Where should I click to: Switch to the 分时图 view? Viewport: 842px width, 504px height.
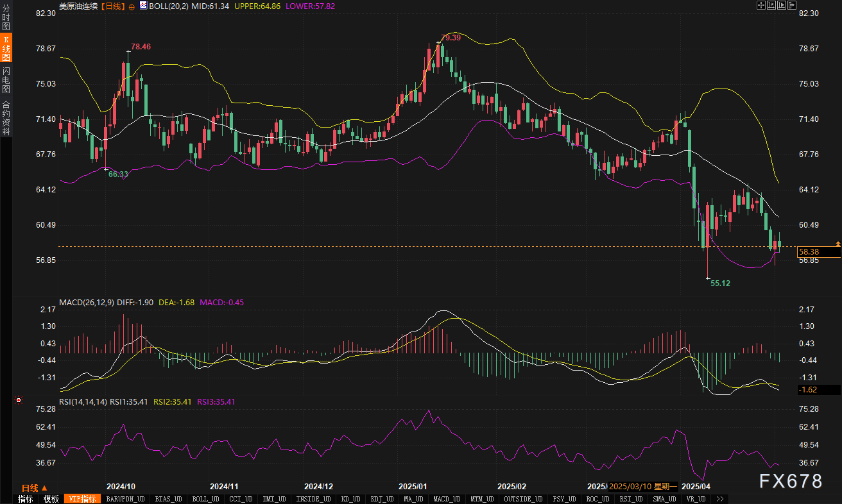click(x=6, y=17)
